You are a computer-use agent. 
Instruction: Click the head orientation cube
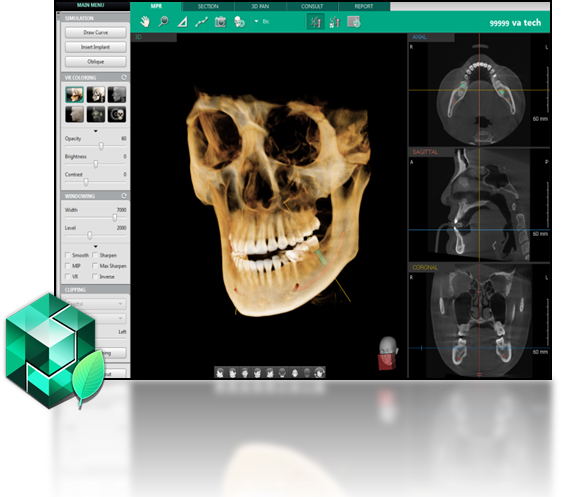pyautogui.click(x=387, y=353)
